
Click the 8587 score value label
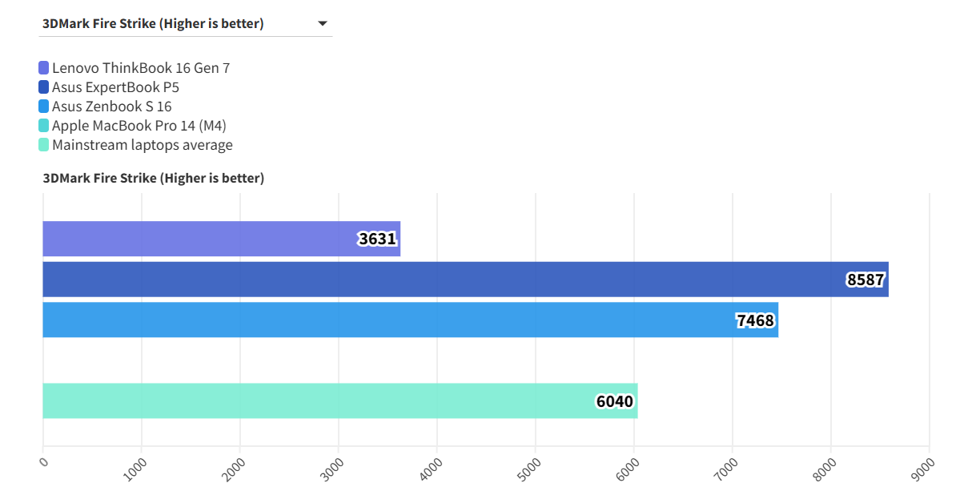coord(866,280)
